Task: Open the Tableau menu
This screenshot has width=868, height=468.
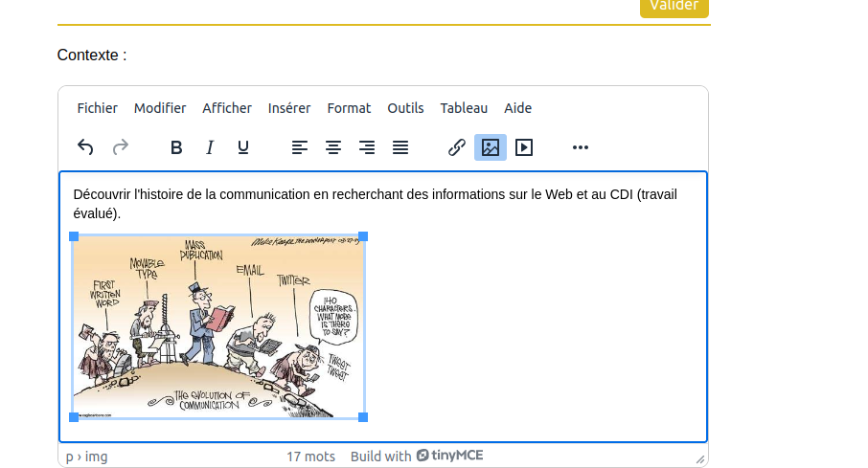Action: click(x=464, y=108)
